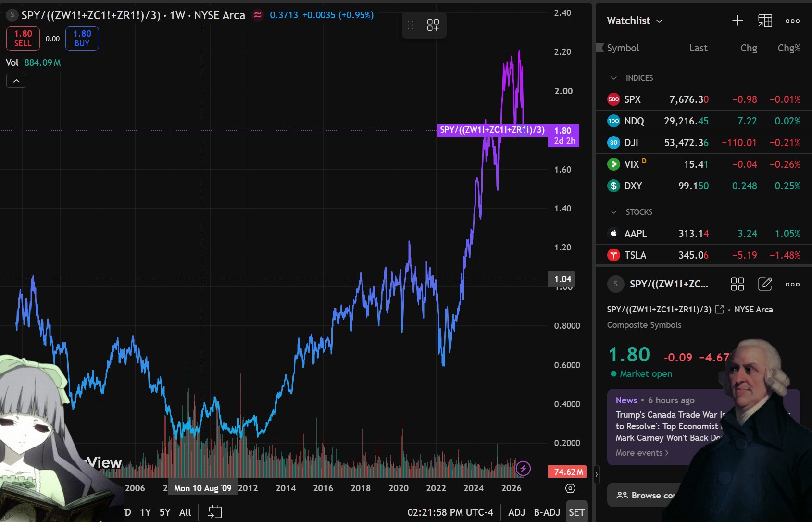Click the SPX 500 logo icon

[x=613, y=99]
